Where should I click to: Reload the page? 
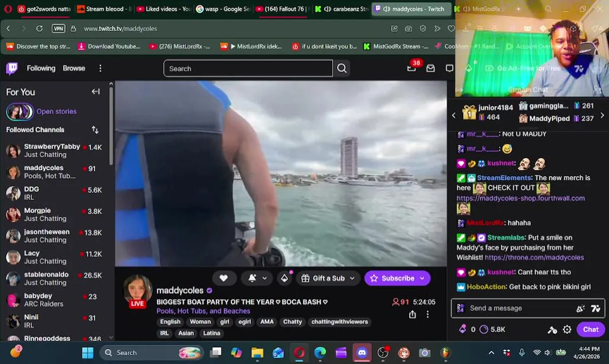point(39,29)
